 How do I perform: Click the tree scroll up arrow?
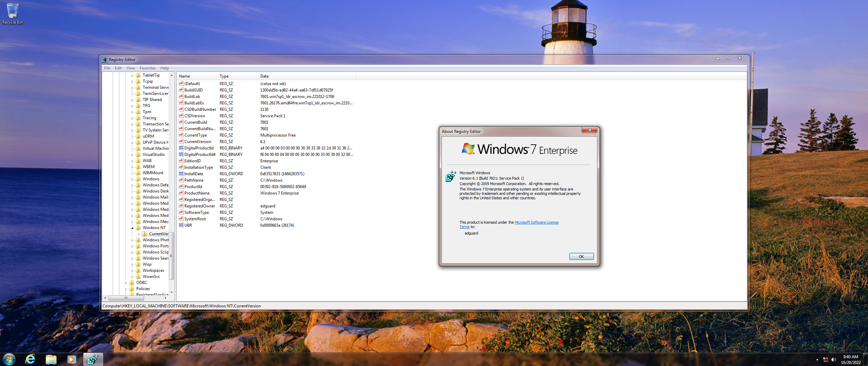172,75
